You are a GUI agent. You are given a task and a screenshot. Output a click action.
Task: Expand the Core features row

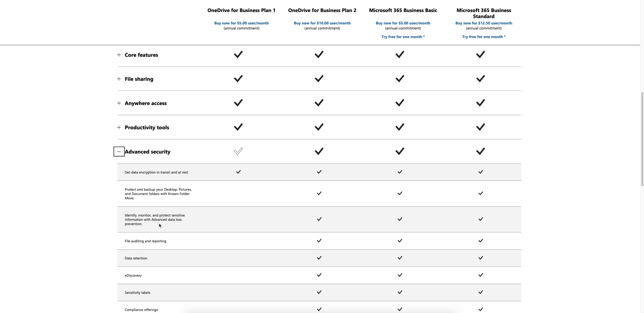(x=119, y=55)
